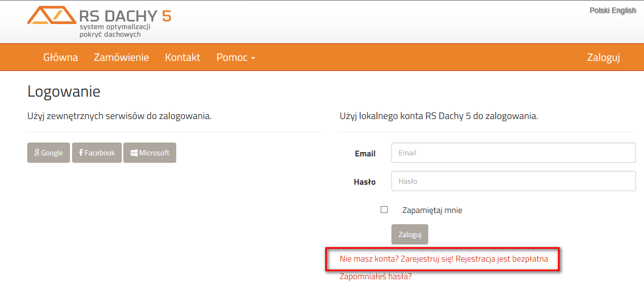Image resolution: width=644 pixels, height=292 pixels.
Task: Switch language to English
Action: click(x=624, y=10)
